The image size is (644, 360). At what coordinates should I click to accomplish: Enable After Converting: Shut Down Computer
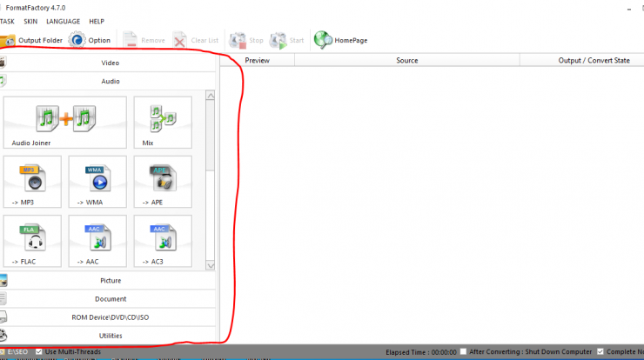pyautogui.click(x=463, y=352)
